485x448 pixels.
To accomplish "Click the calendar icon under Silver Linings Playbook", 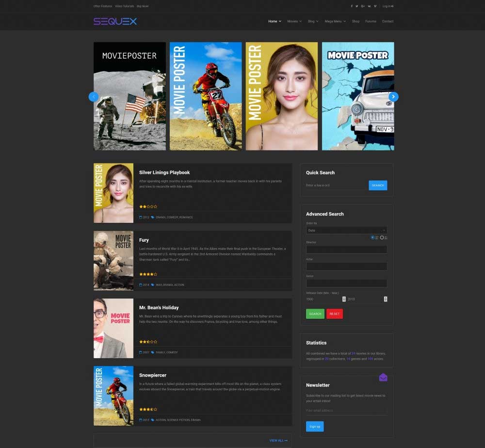I will tap(141, 217).
